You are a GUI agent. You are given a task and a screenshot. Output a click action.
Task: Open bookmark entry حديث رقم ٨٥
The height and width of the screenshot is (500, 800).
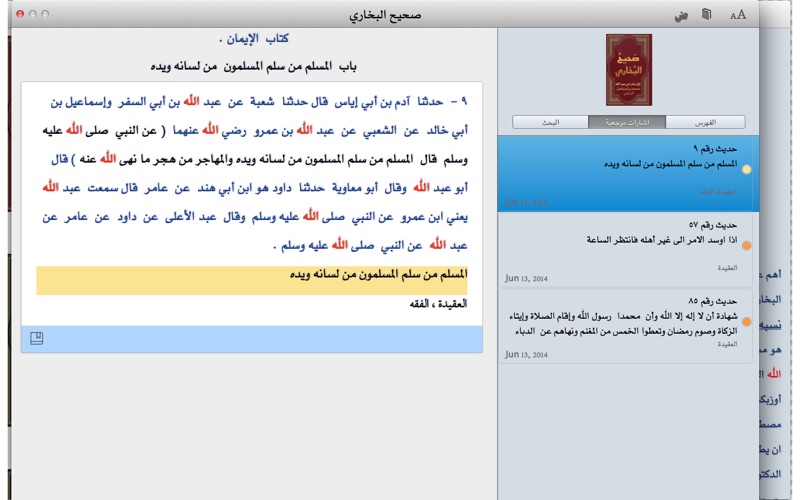coord(626,327)
